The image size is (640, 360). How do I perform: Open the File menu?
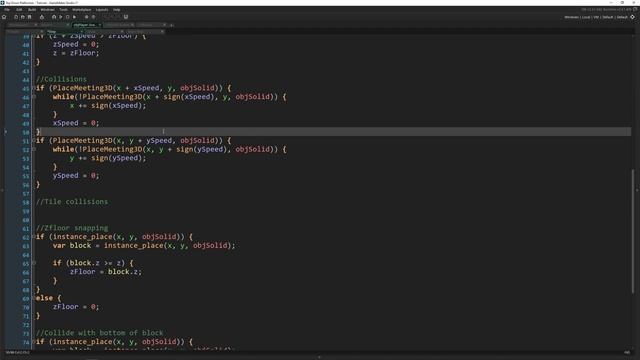7,9
